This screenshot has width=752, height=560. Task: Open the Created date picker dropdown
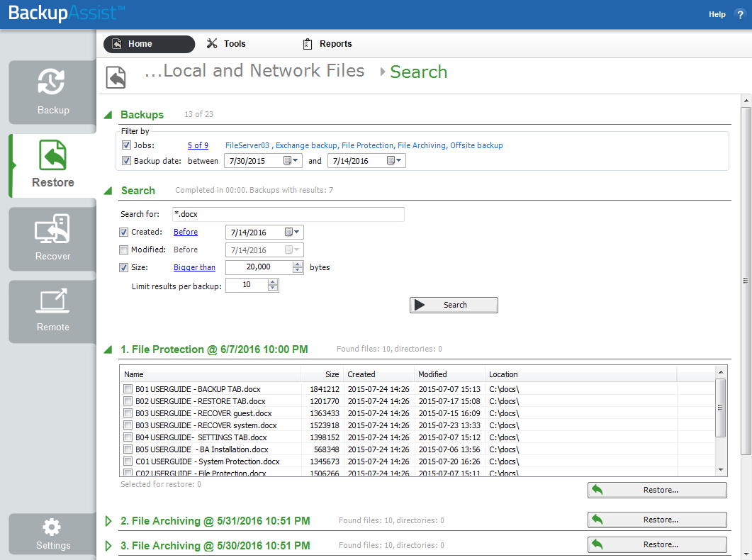coord(292,232)
